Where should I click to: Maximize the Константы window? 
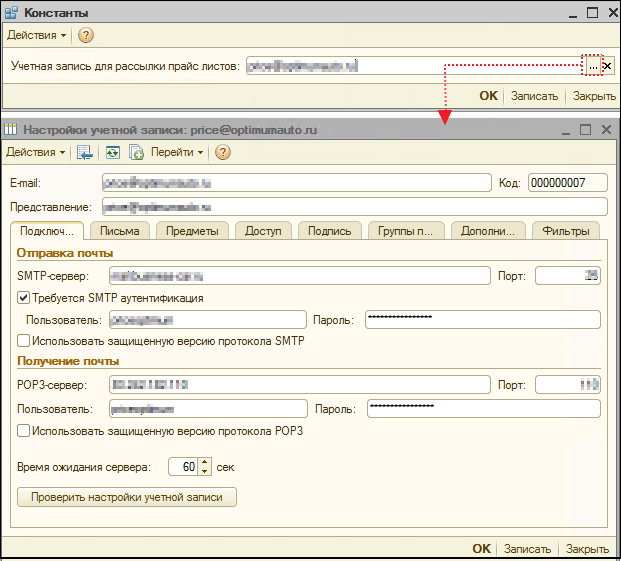(592, 13)
